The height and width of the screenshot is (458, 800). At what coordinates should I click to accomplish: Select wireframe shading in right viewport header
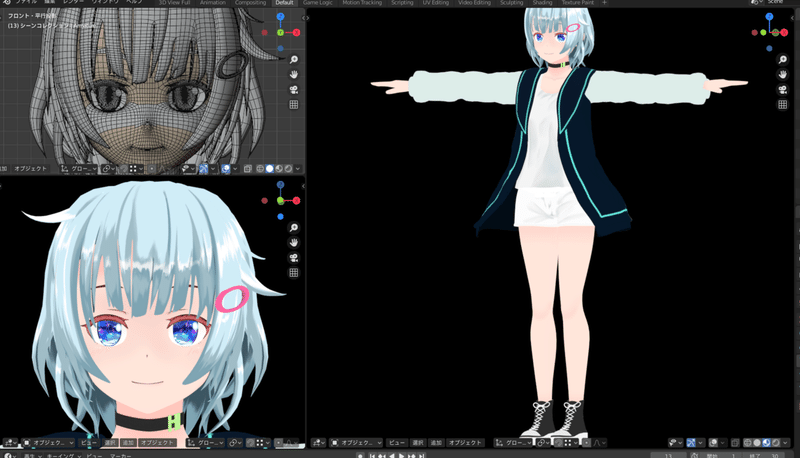coord(747,443)
